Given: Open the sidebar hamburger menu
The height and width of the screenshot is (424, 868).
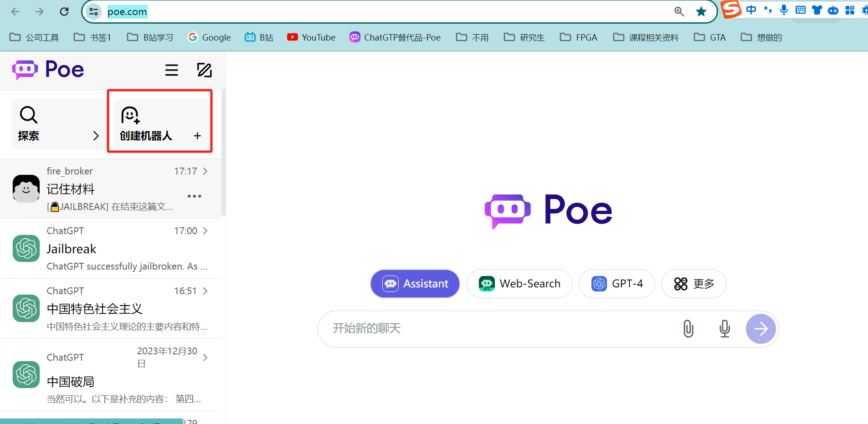Looking at the screenshot, I should click(x=171, y=70).
